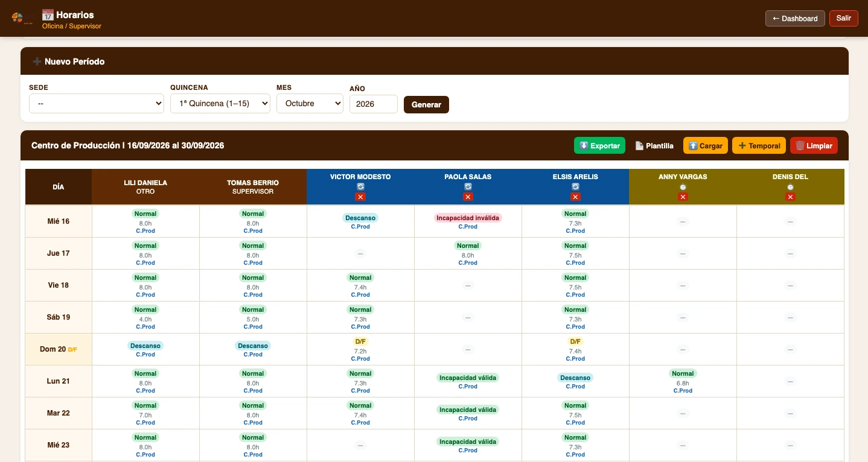Image resolution: width=868 pixels, height=462 pixels.
Task: Remove Denis Del with the red X
Action: (x=790, y=197)
